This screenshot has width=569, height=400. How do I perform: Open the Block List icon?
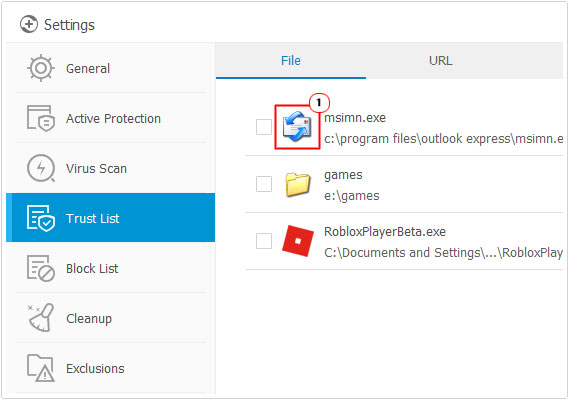pos(41,268)
